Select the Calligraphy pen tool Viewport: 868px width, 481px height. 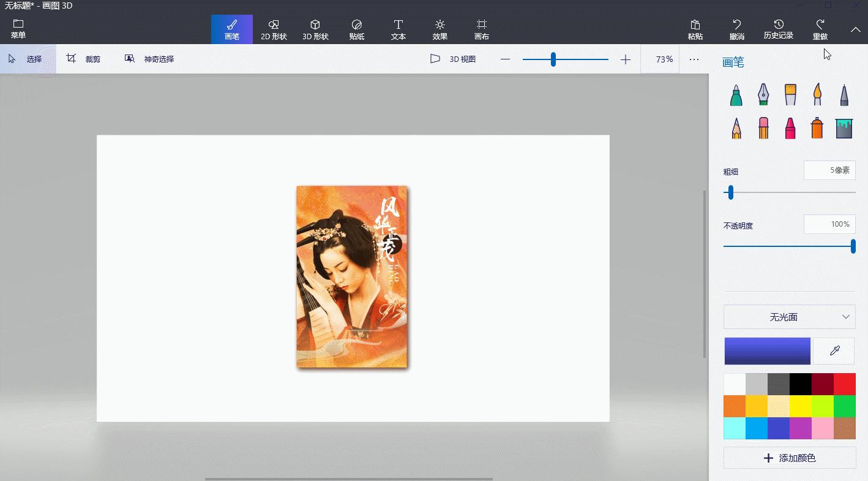[x=763, y=95]
